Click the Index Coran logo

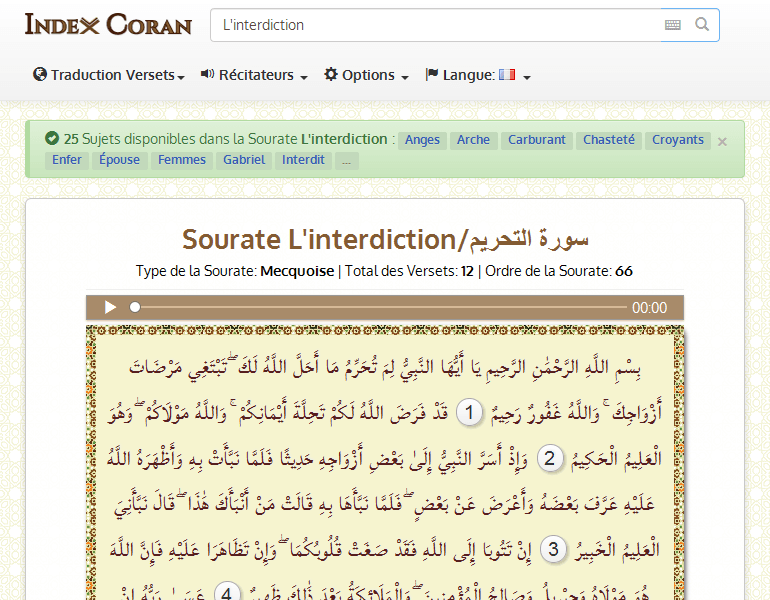[108, 25]
